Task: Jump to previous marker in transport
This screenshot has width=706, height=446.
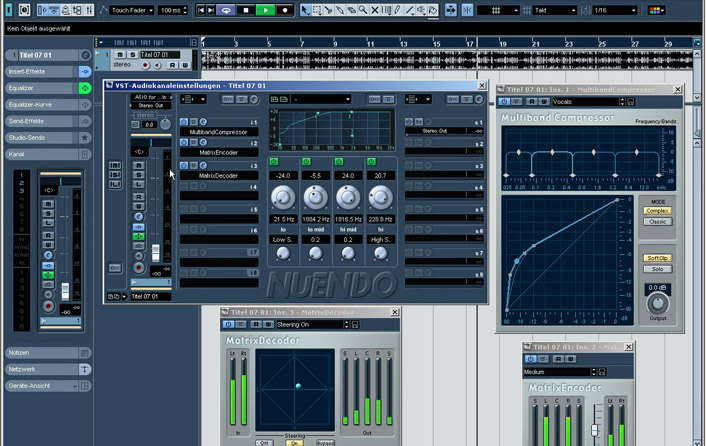Action: click(x=201, y=10)
